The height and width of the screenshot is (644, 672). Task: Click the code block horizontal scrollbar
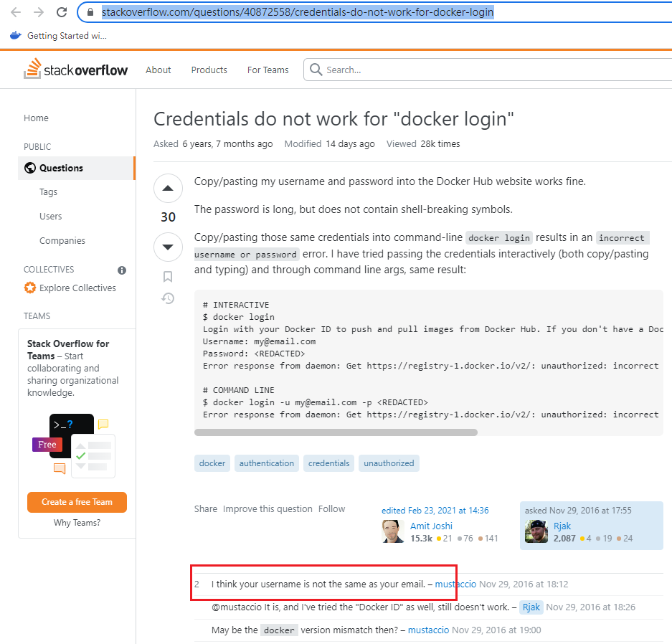(336, 432)
